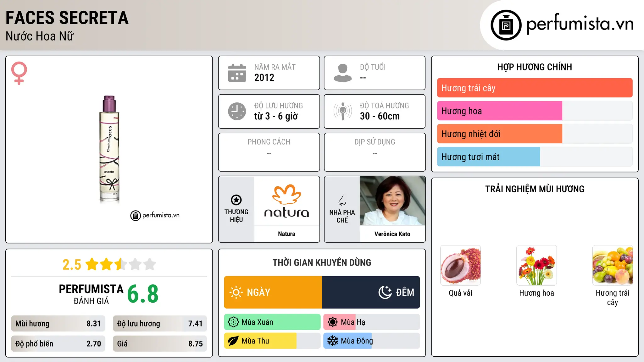
Task: Click the moon icon beside ĐÊM
Action: click(x=385, y=292)
